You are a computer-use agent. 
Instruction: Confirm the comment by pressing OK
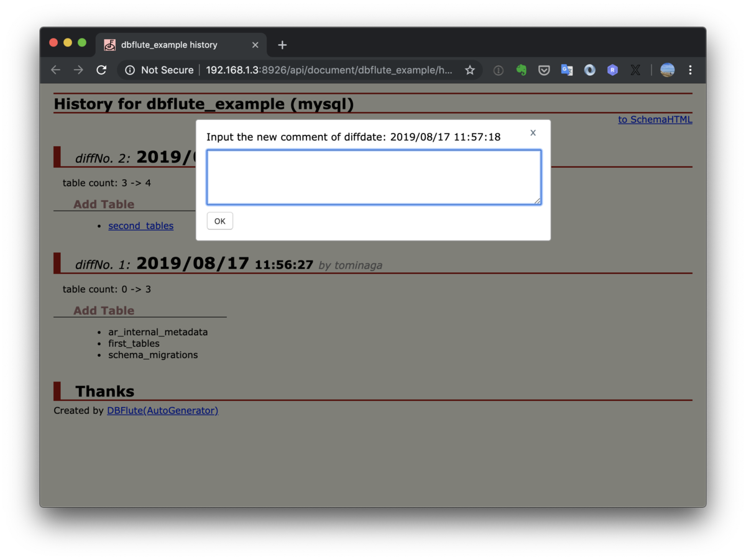pyautogui.click(x=219, y=220)
